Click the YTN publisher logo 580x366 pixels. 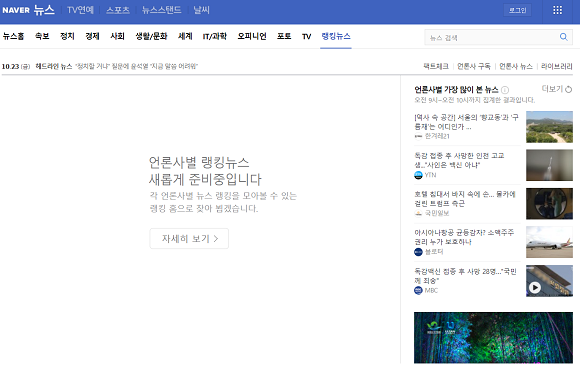pos(418,175)
